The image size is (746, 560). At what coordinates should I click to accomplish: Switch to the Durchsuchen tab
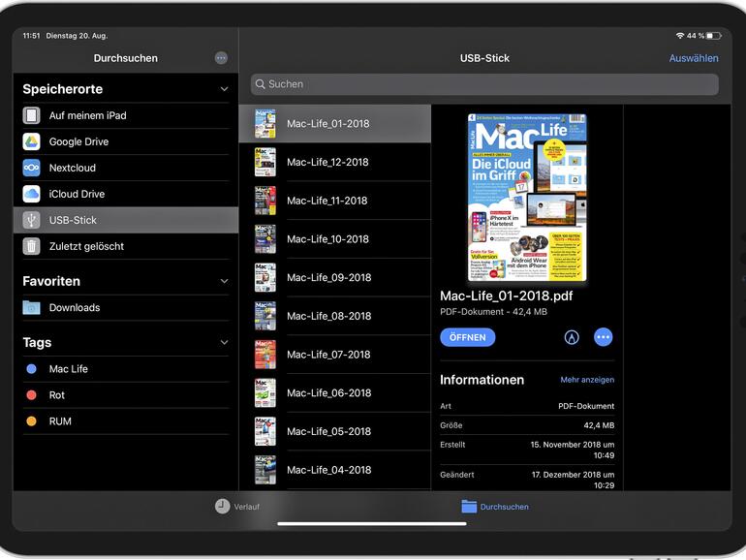pyautogui.click(x=495, y=507)
